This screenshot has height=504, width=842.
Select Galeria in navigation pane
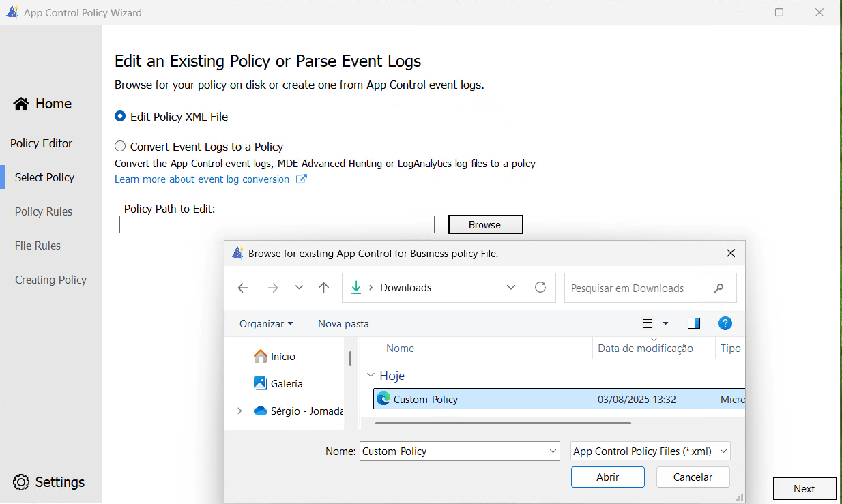[x=278, y=383]
